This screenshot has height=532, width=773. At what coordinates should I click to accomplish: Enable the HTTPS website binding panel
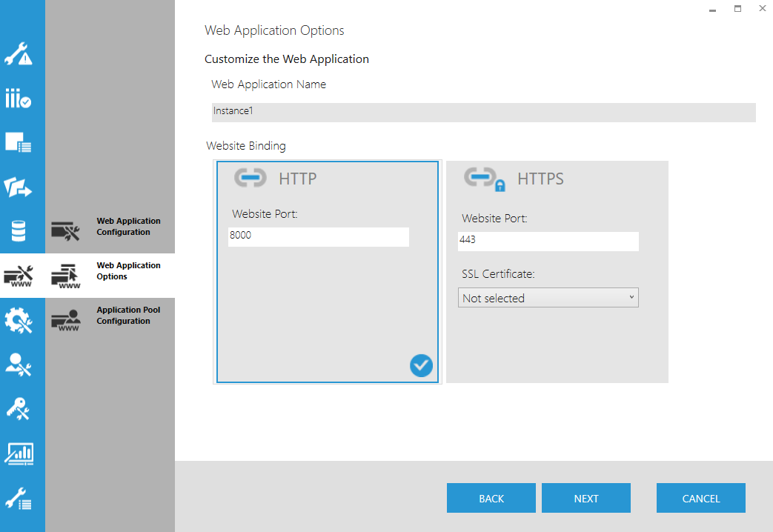point(557,272)
